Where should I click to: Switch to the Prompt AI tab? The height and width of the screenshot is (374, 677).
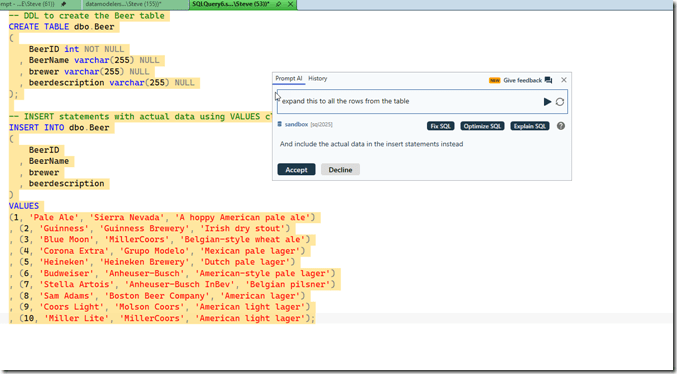tap(288, 79)
